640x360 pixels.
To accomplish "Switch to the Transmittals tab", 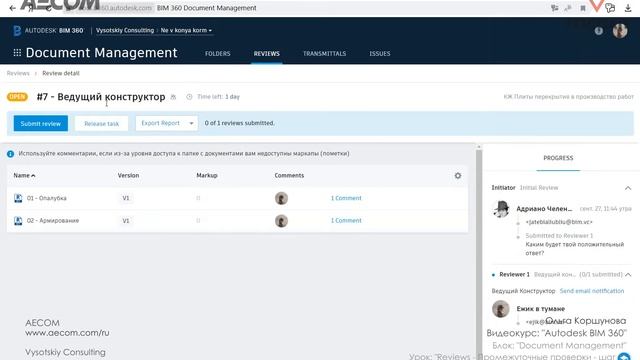I will click(x=324, y=53).
